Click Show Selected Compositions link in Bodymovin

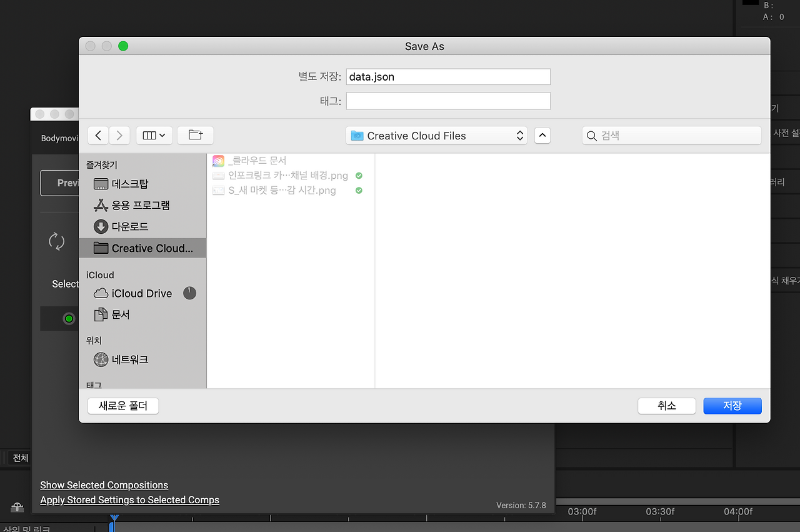[x=104, y=485]
